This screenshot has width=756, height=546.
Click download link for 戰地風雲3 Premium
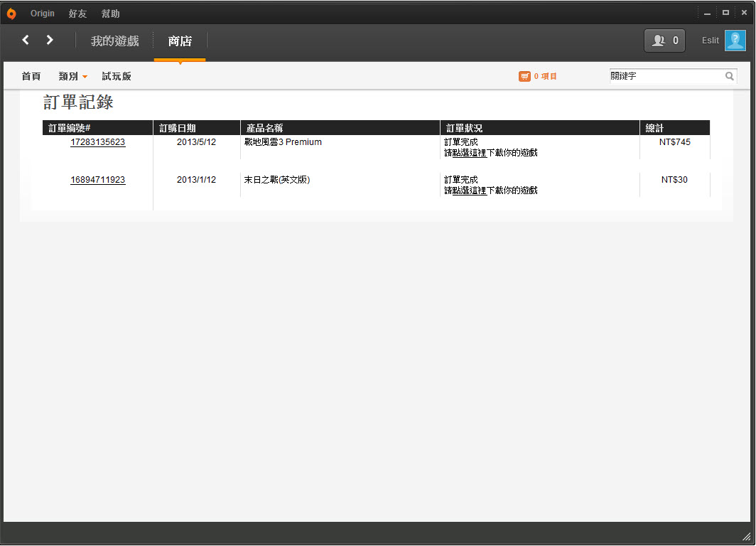[x=469, y=153]
